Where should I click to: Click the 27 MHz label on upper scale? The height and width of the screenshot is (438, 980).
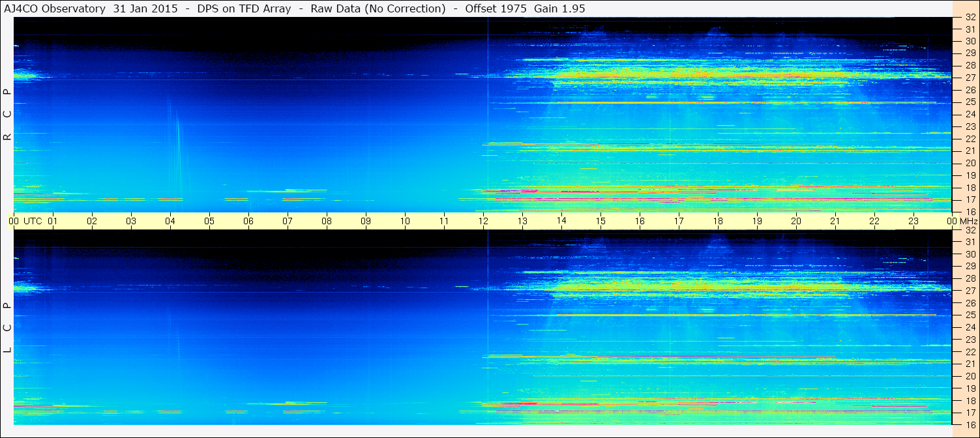tap(970, 78)
